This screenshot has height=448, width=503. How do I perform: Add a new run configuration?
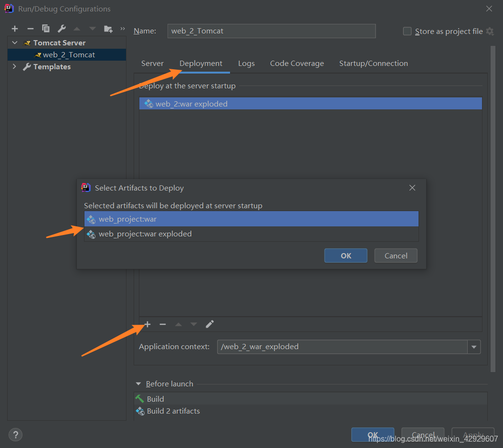[x=15, y=29]
